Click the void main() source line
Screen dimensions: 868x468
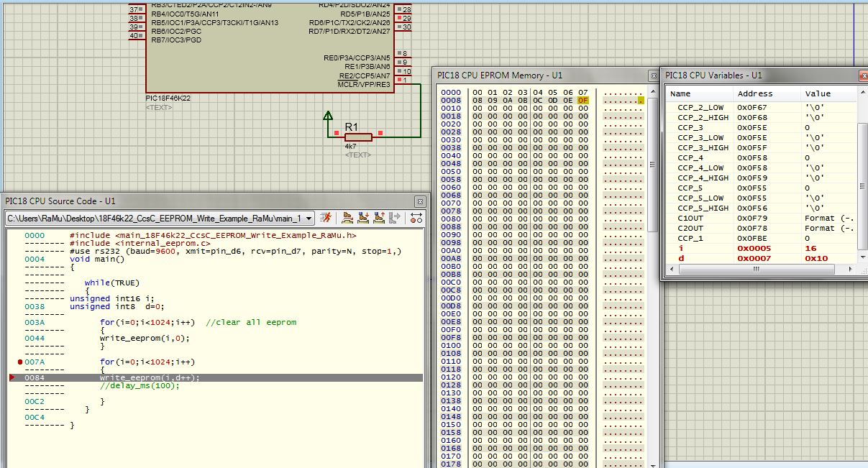[x=96, y=259]
